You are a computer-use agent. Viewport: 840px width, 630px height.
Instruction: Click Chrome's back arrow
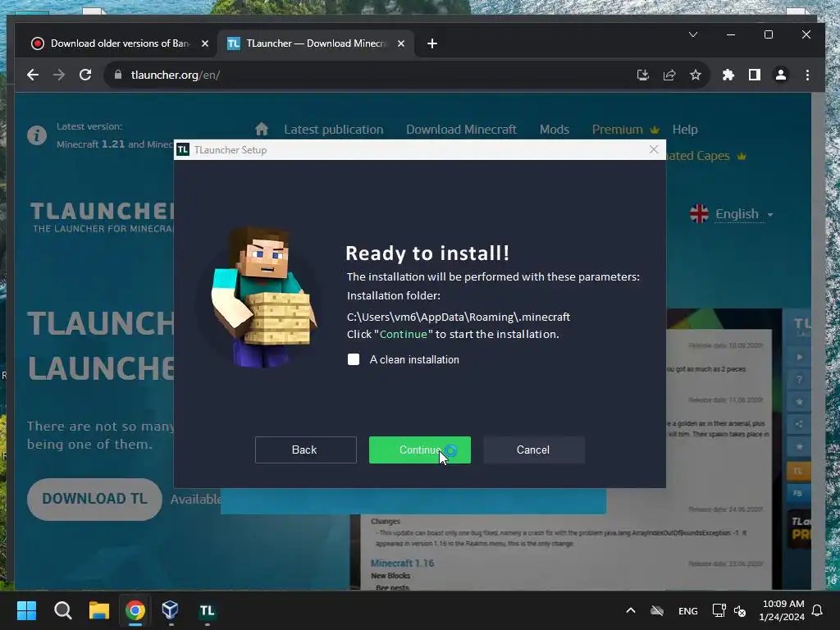33,75
